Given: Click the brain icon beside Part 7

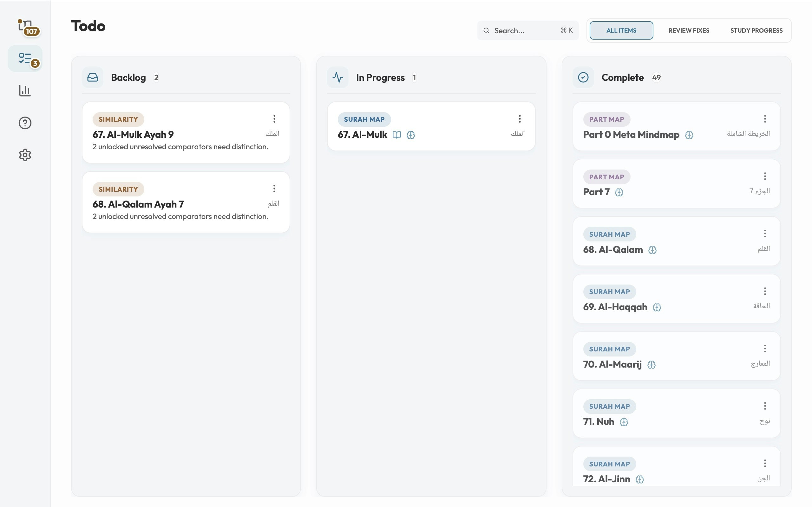Looking at the screenshot, I should click(619, 192).
